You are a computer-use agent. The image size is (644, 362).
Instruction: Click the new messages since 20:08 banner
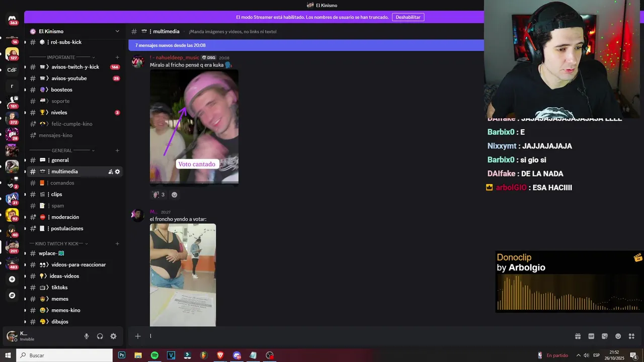306,45
